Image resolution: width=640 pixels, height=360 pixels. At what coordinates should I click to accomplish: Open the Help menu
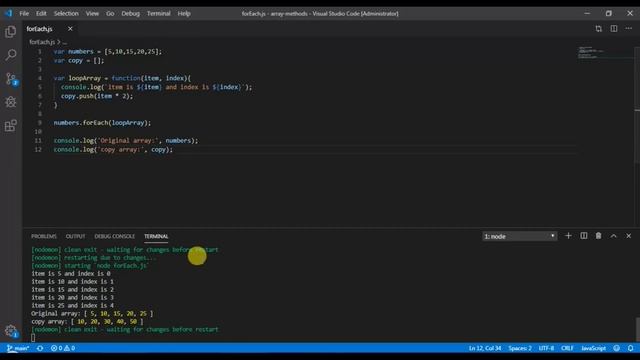184,13
